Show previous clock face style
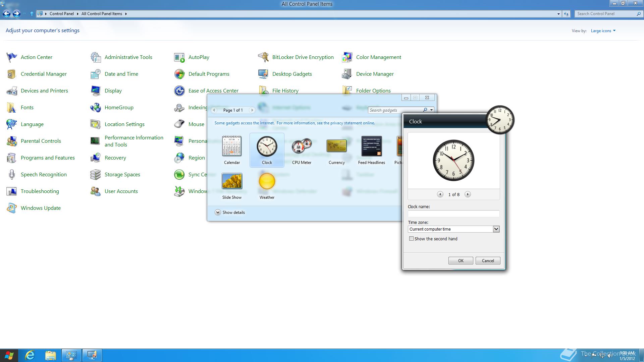This screenshot has width=644, height=362. tap(440, 194)
